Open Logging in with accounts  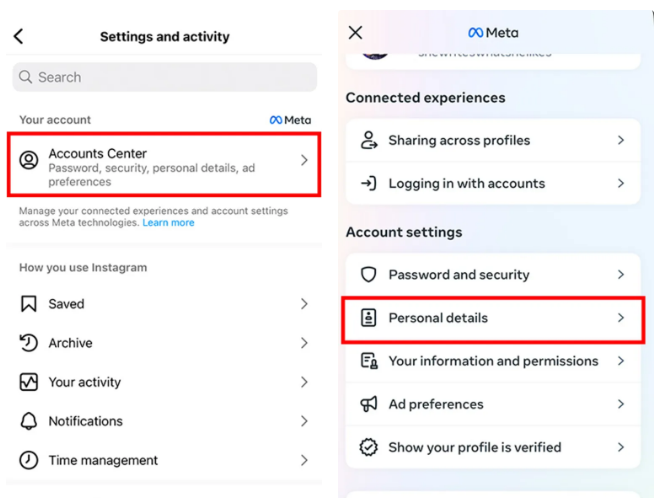click(x=466, y=184)
